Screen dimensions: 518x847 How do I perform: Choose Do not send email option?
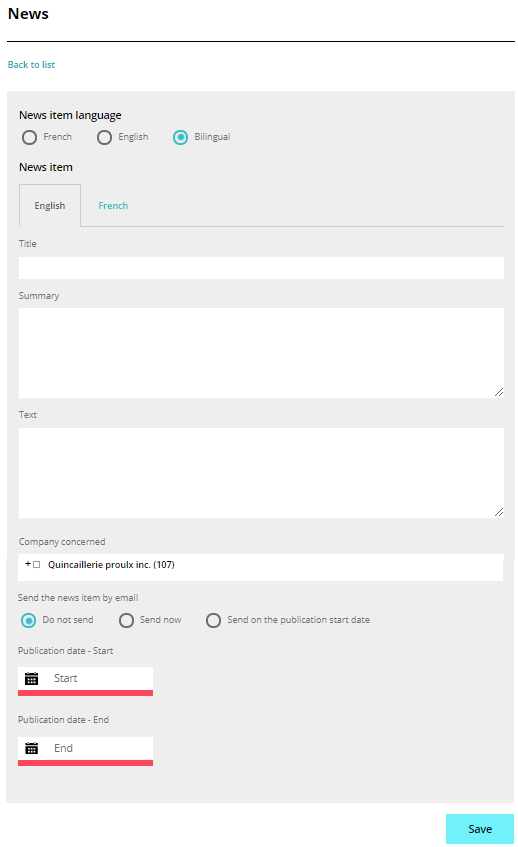(28, 620)
